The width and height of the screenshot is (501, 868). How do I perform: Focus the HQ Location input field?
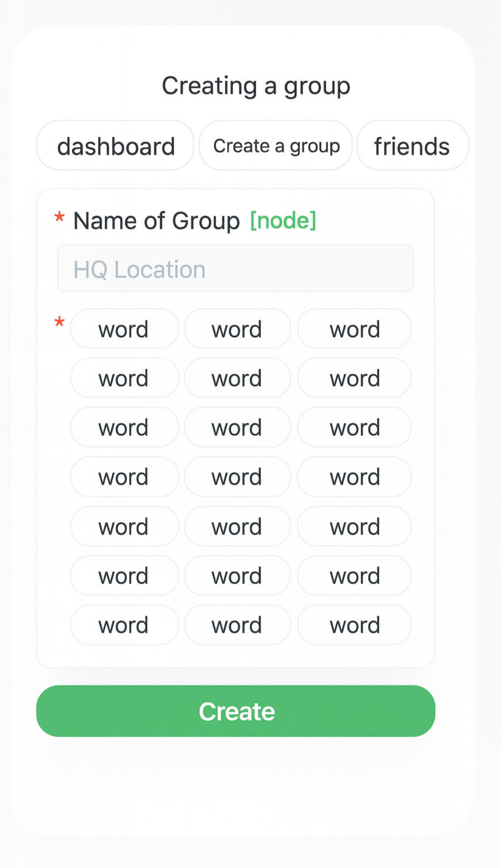coord(235,269)
